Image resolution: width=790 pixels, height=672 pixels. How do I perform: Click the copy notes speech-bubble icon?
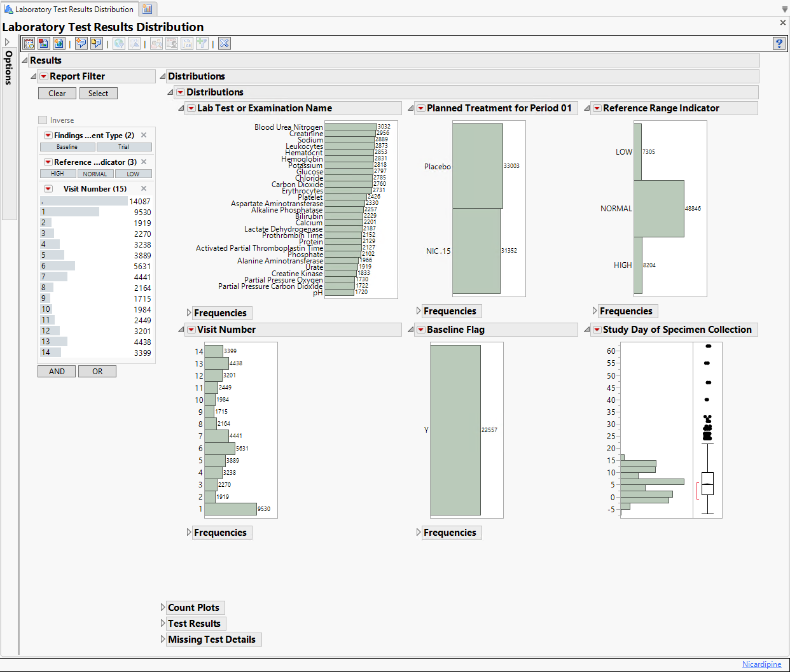pos(96,43)
